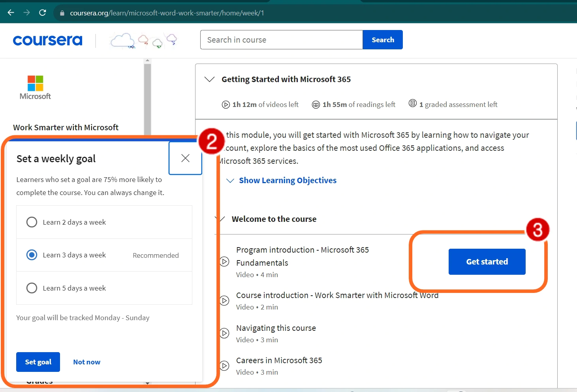Open Navigating this course video
Screen dimensions: 577x392
point(276,328)
